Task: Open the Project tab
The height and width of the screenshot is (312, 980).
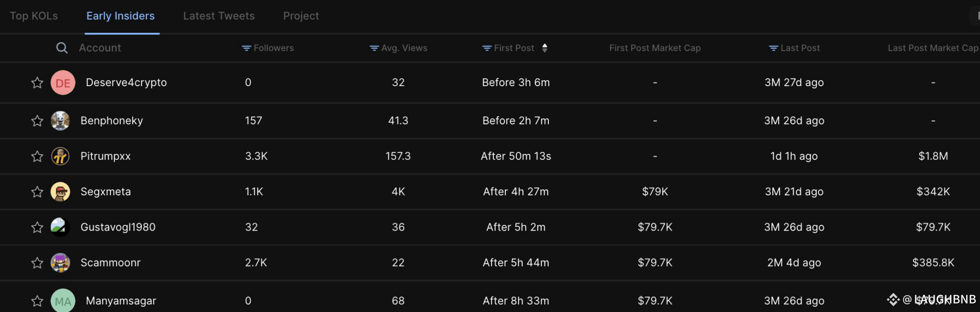Action: (x=301, y=16)
